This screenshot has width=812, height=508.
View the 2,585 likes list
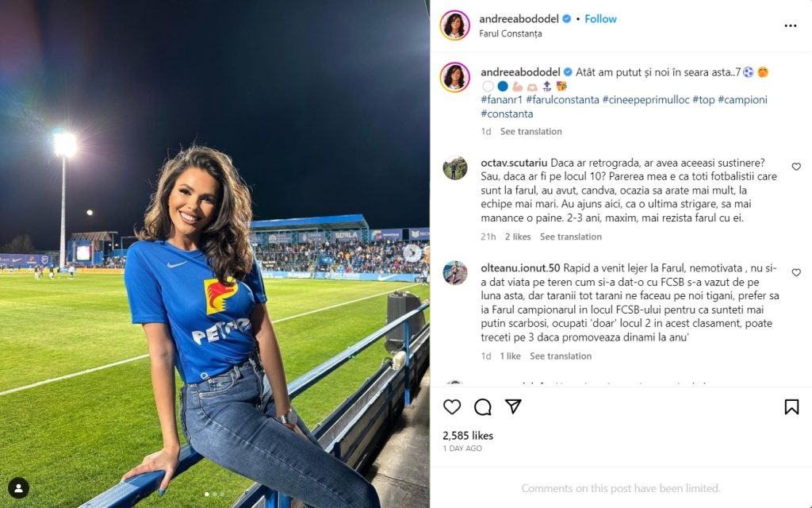(x=468, y=436)
